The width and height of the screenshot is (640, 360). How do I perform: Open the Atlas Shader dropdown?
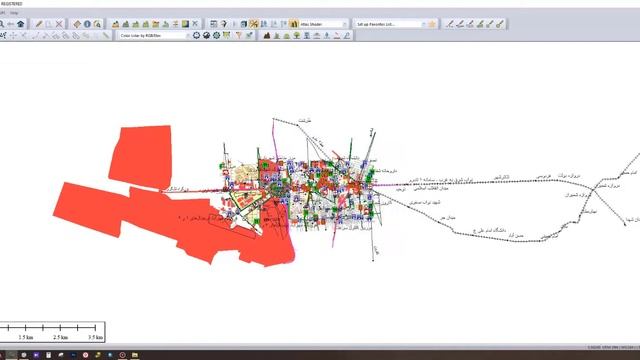[x=324, y=24]
